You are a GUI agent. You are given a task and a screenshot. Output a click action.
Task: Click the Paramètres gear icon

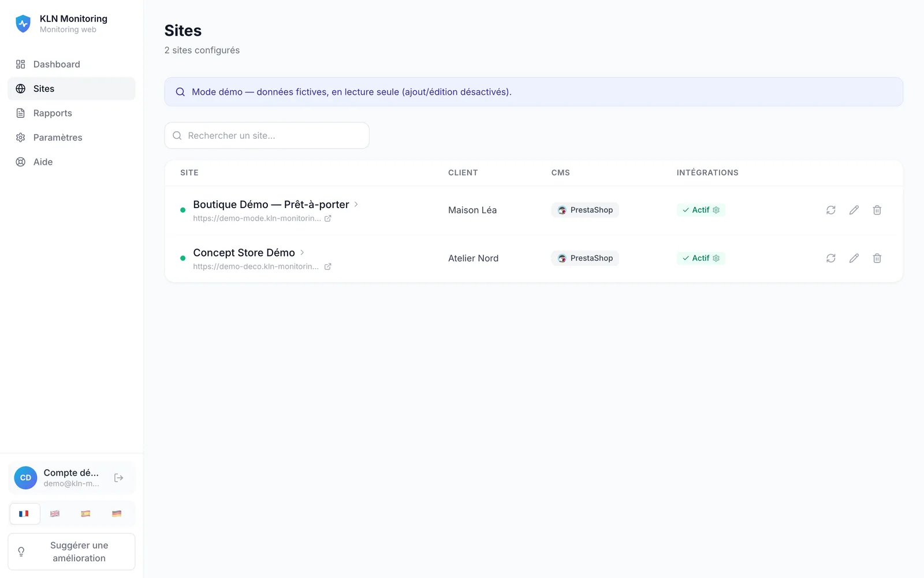[x=21, y=138]
